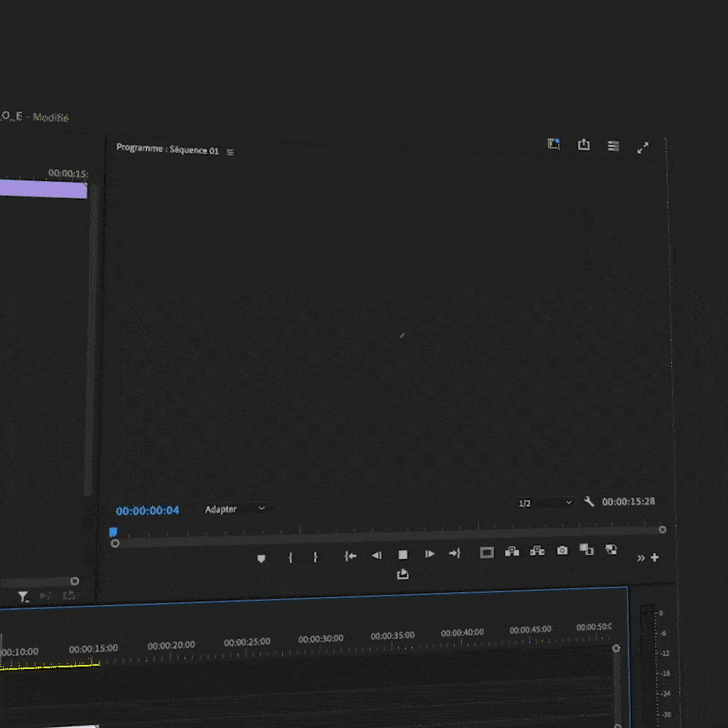The width and height of the screenshot is (728, 728).
Task: Jump to the Out point
Action: coord(455,553)
